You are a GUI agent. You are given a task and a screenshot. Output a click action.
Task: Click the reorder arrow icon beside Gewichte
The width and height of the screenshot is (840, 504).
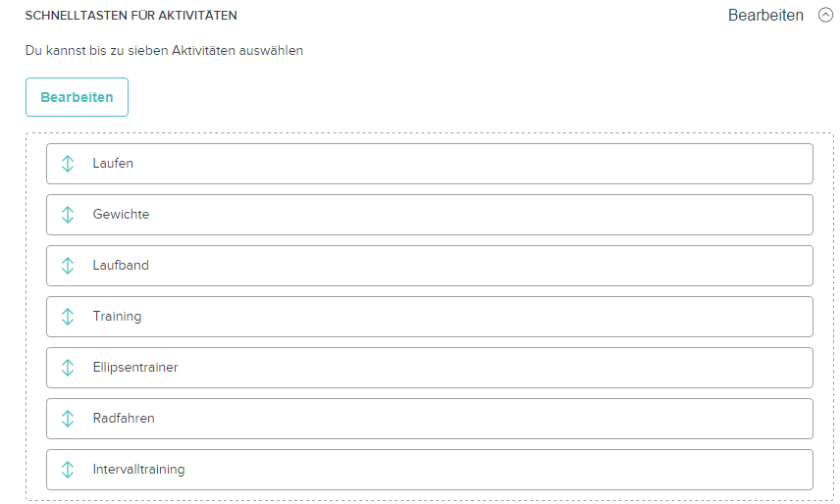coord(68,215)
